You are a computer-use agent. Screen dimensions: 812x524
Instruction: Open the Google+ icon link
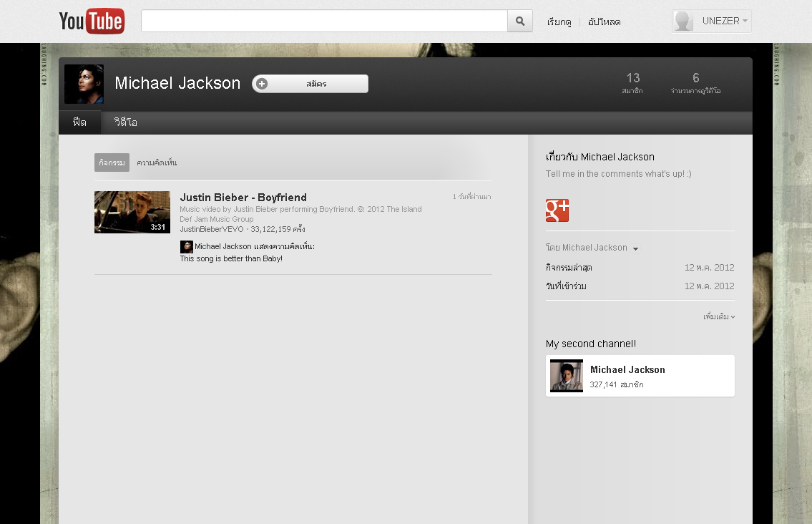557,210
